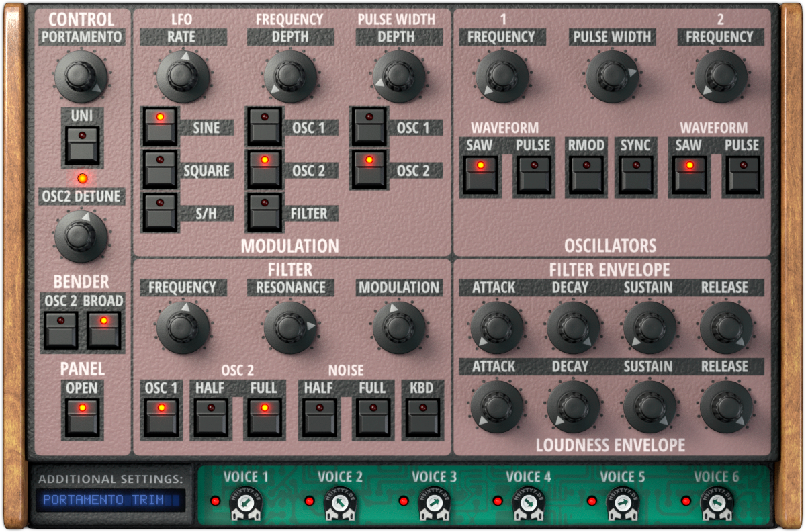Click the PORTAMENTO knob
The height and width of the screenshot is (532, 806).
coord(82,76)
